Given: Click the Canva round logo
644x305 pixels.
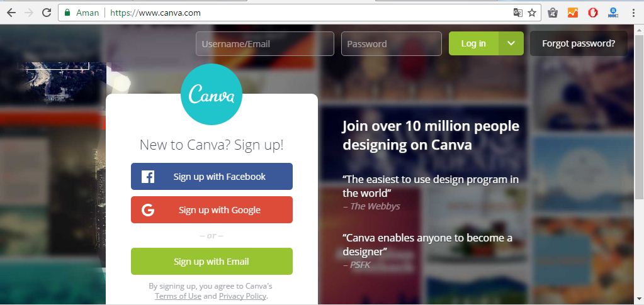Looking at the screenshot, I should (x=211, y=94).
